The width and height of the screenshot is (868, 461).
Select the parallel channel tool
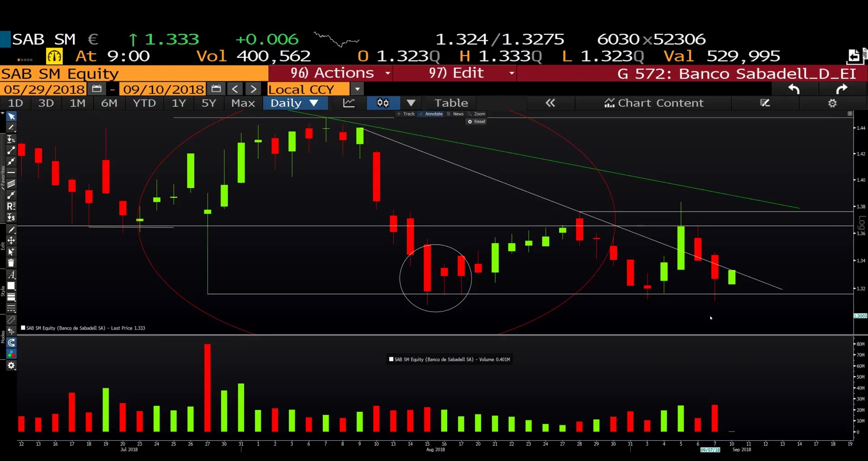[x=11, y=184]
